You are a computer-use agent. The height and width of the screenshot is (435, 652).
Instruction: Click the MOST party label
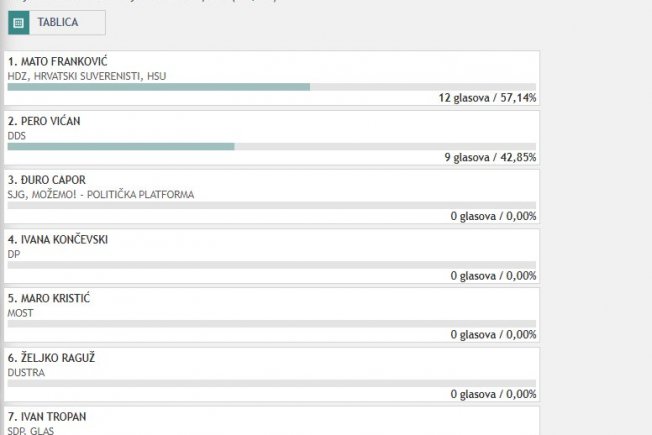tap(20, 313)
